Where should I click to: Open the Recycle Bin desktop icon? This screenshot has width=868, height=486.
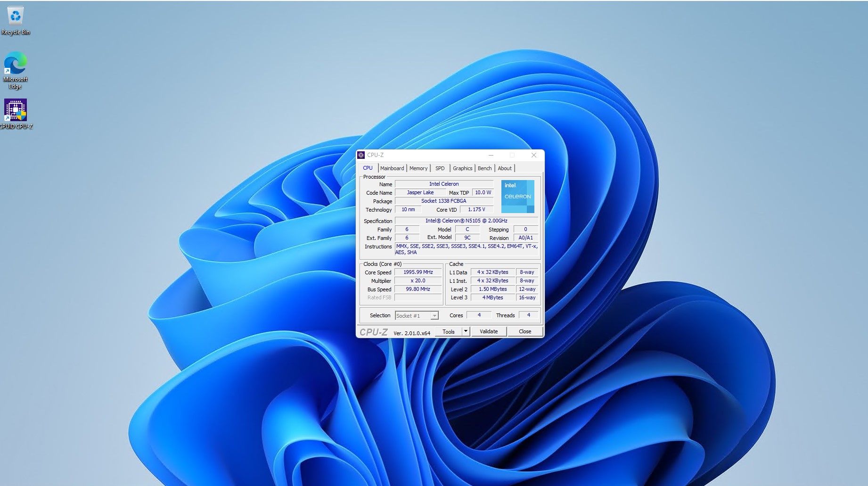click(16, 21)
